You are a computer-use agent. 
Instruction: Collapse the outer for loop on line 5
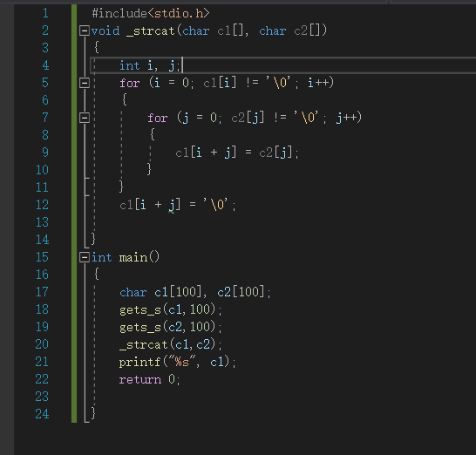(85, 83)
